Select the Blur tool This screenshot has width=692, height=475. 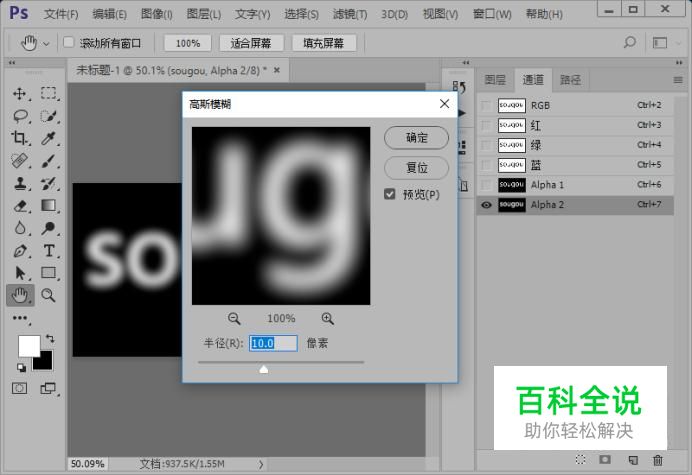pos(19,228)
